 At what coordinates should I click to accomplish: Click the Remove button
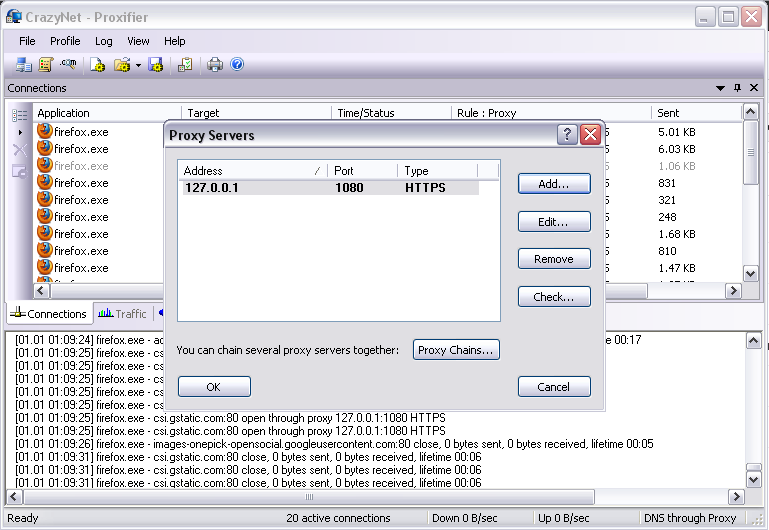[554, 259]
